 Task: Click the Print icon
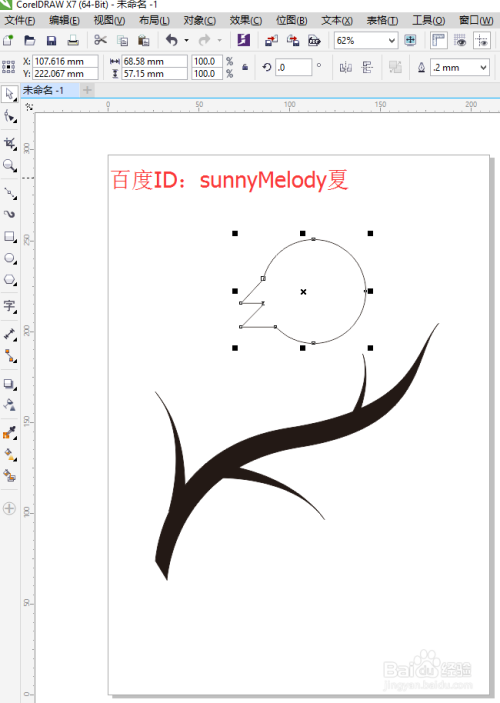tap(73, 41)
